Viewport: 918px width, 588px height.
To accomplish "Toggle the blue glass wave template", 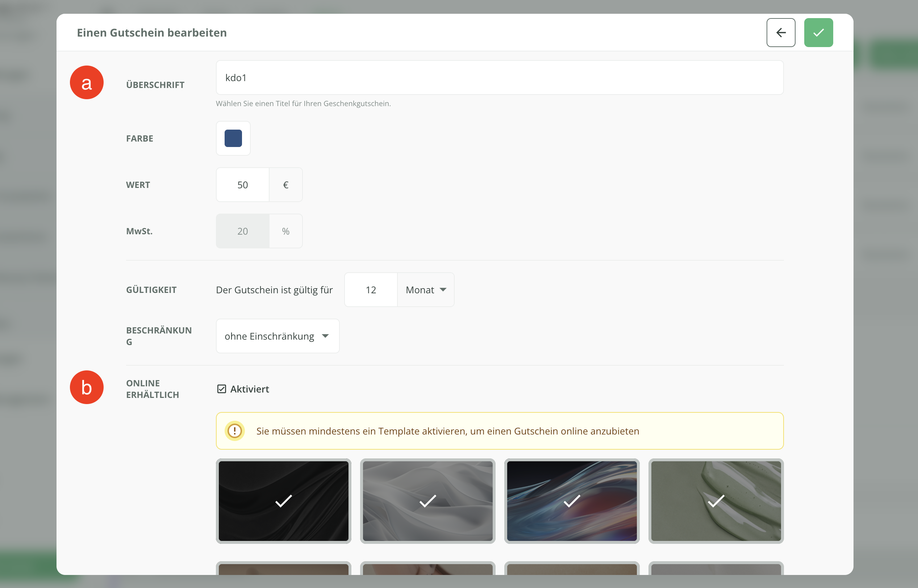I will (572, 501).
